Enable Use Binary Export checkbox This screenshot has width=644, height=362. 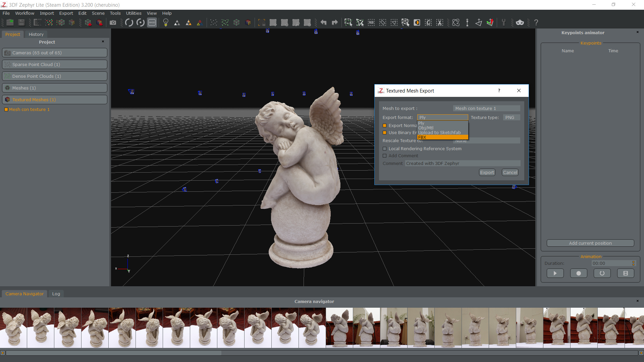click(x=384, y=133)
